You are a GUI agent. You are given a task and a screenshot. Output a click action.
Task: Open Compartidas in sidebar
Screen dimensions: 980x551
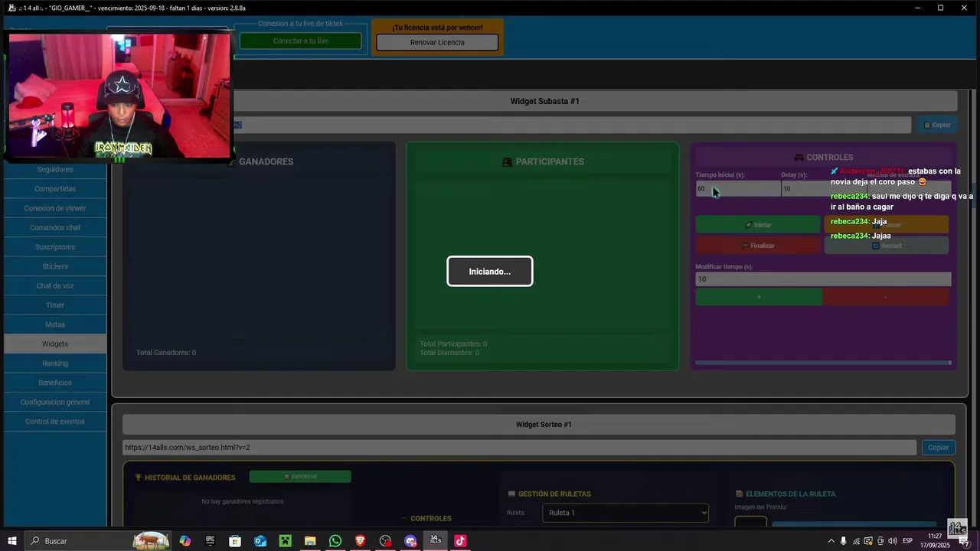click(55, 189)
